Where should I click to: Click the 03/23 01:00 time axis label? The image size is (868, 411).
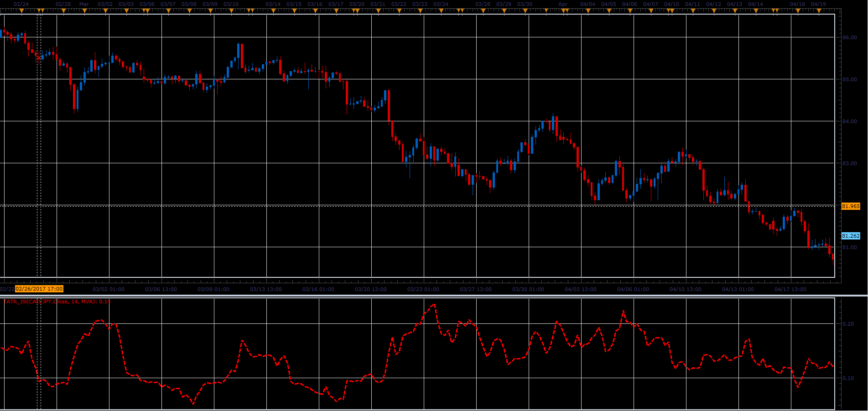click(x=423, y=289)
